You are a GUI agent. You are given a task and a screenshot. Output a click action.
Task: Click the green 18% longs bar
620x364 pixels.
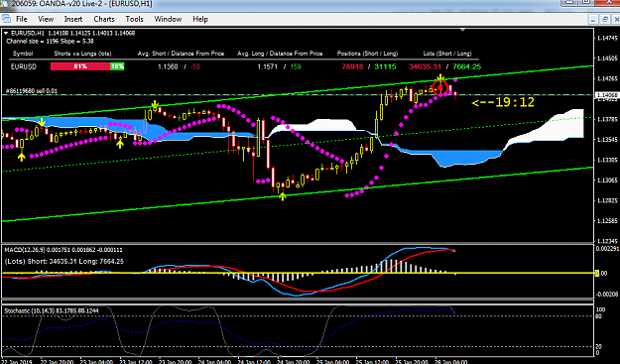pyautogui.click(x=117, y=66)
